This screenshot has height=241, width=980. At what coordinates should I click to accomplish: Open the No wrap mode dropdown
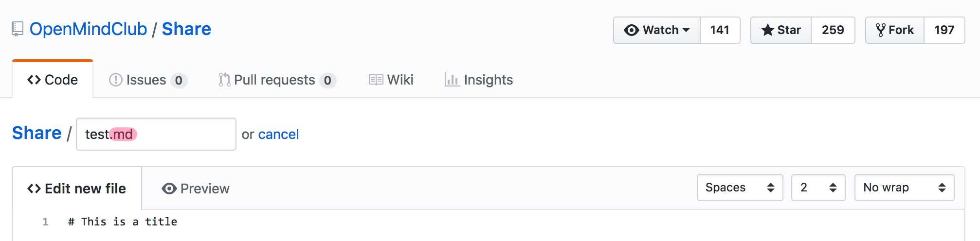[904, 188]
